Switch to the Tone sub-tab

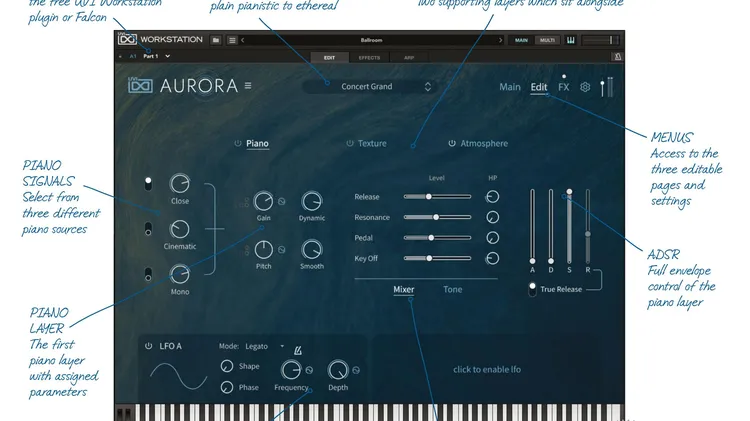[x=452, y=289]
